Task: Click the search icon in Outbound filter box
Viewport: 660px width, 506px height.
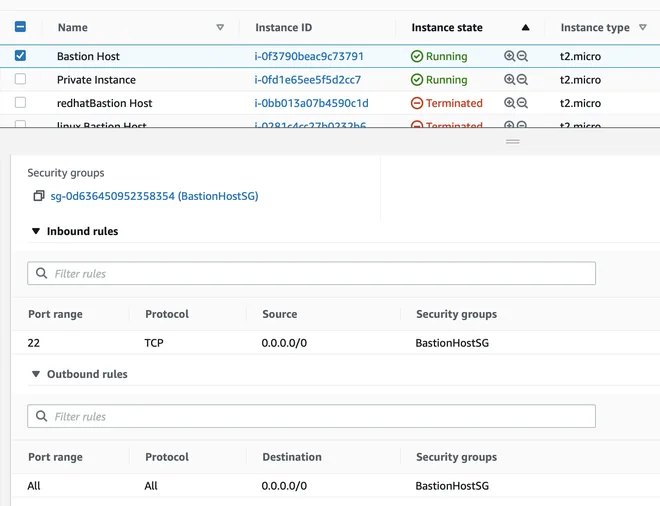Action: coord(41,416)
